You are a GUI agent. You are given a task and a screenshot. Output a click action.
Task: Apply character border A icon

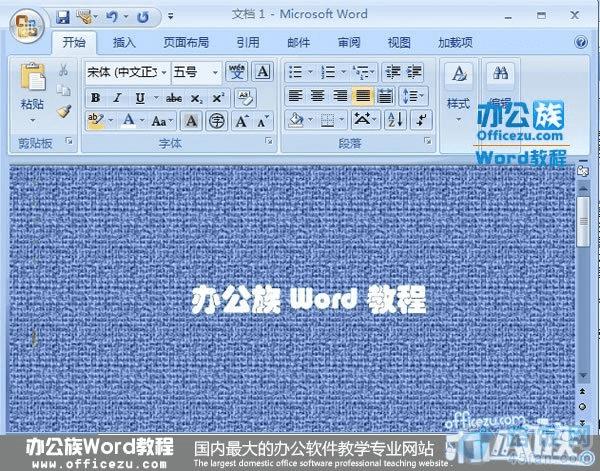(262, 72)
